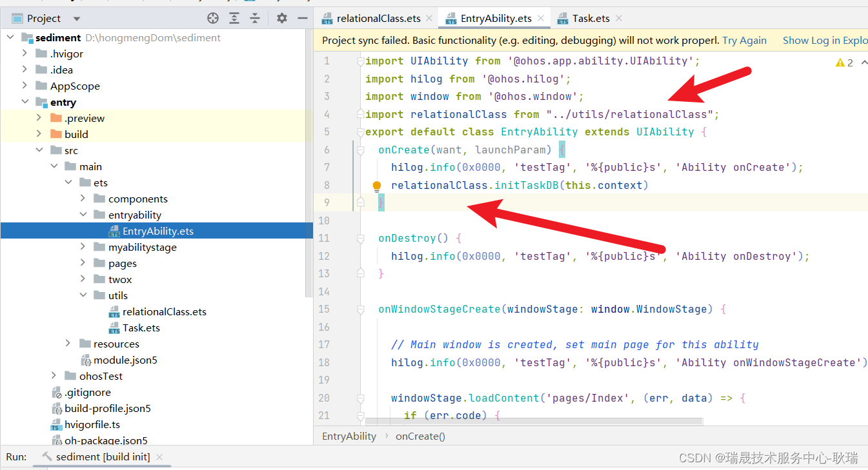The width and height of the screenshot is (868, 470).
Task: Click the locate/select opened file icon
Action: pos(213,18)
